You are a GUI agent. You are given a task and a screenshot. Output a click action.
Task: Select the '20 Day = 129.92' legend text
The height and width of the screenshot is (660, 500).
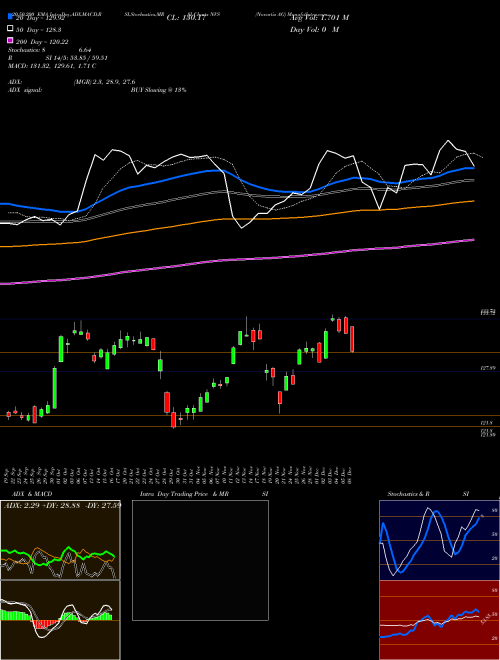[40, 18]
